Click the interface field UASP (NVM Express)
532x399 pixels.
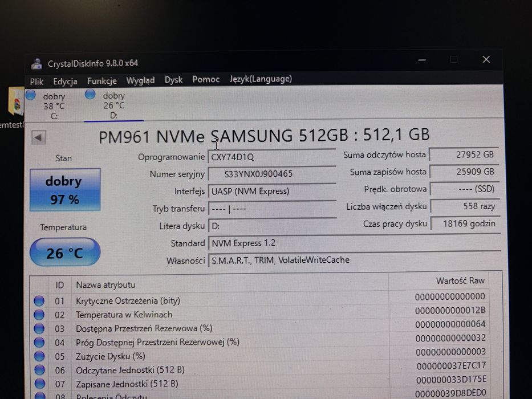(x=272, y=192)
